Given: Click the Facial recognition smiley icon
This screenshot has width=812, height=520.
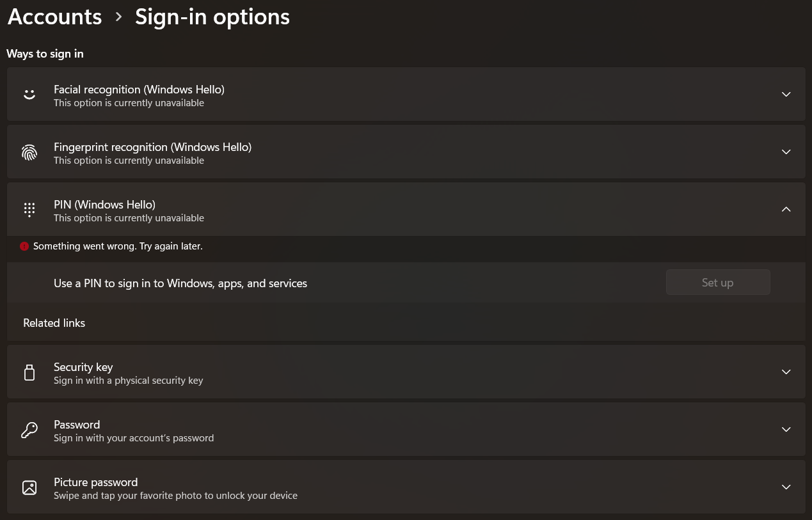Looking at the screenshot, I should (x=29, y=94).
